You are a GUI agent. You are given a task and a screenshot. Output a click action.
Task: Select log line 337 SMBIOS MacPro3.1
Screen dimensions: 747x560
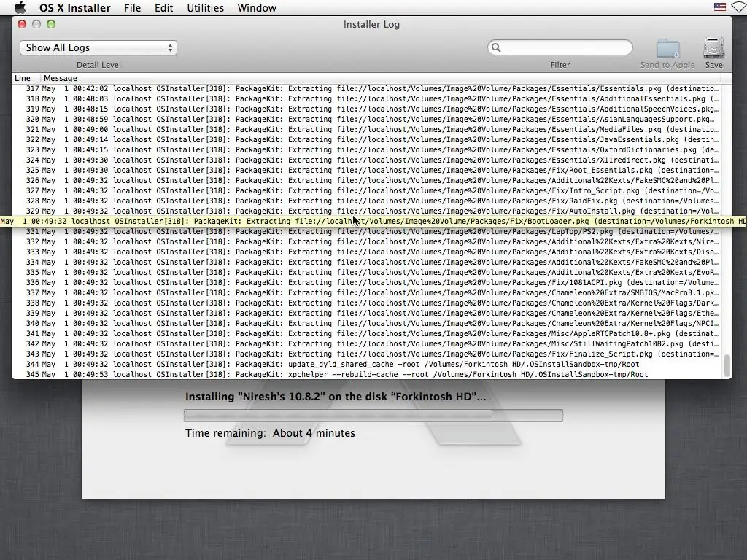366,293
